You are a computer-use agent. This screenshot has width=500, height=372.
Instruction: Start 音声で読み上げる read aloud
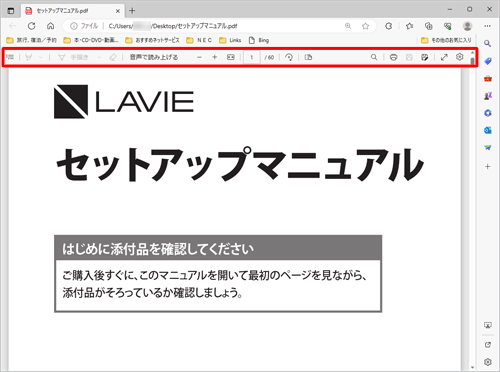(x=154, y=57)
